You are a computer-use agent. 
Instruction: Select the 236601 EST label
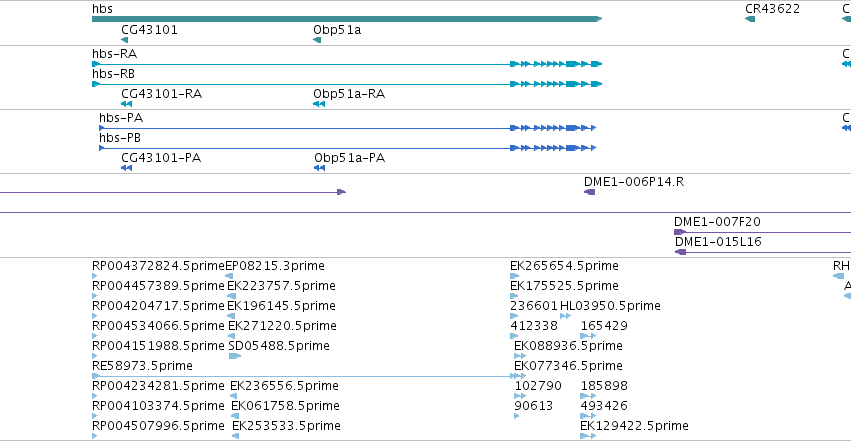click(534, 306)
